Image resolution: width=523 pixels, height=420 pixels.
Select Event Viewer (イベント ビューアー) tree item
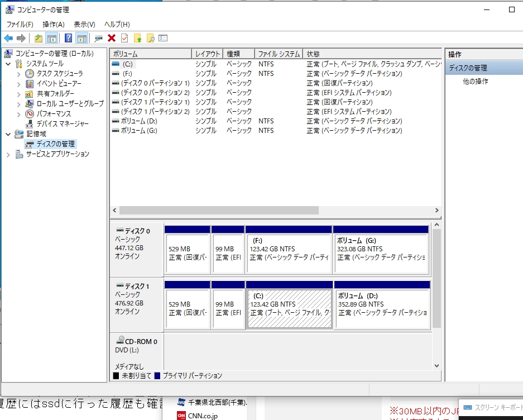click(x=59, y=83)
